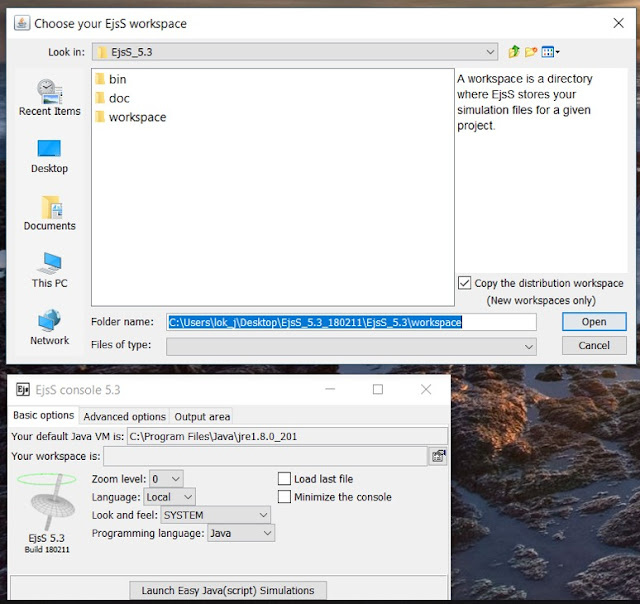Maximize the EjsS console window
The width and height of the screenshot is (640, 604).
378,389
